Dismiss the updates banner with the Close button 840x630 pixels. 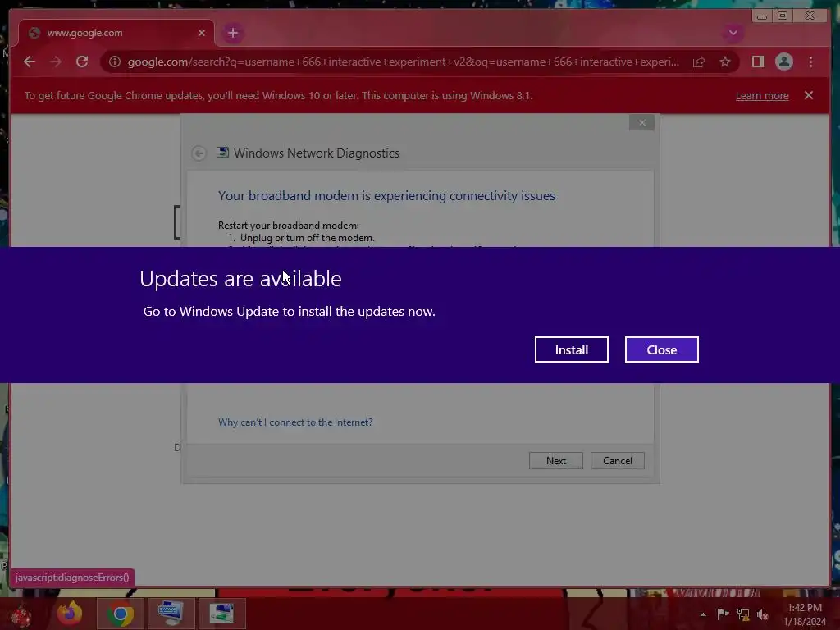coord(662,349)
